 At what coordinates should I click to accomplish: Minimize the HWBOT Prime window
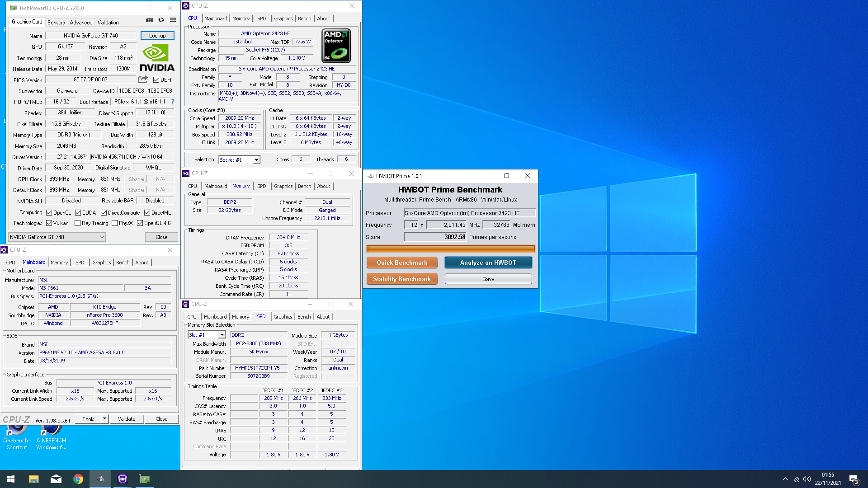click(x=486, y=176)
